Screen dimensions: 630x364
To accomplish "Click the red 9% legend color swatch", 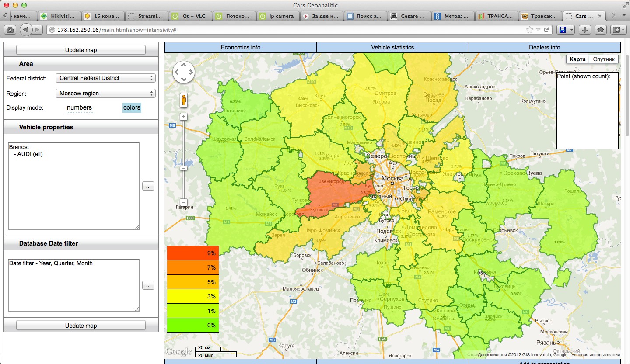I will click(192, 253).
